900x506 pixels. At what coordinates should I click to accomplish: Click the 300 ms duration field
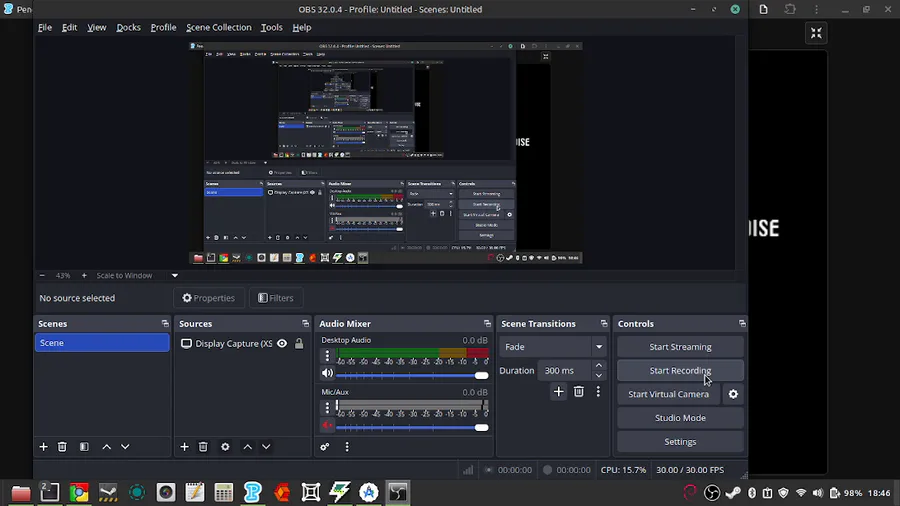[565, 371]
